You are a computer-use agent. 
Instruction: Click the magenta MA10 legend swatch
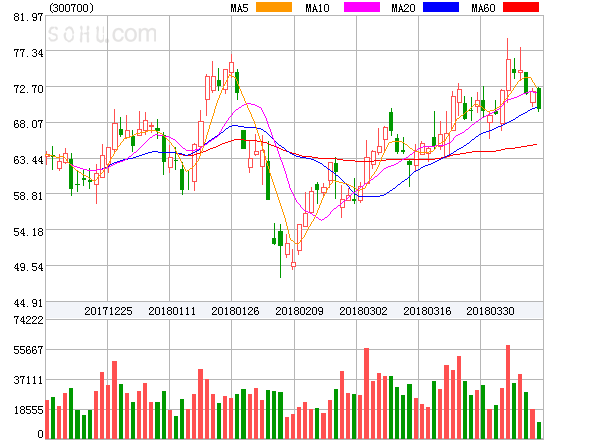[362, 7]
